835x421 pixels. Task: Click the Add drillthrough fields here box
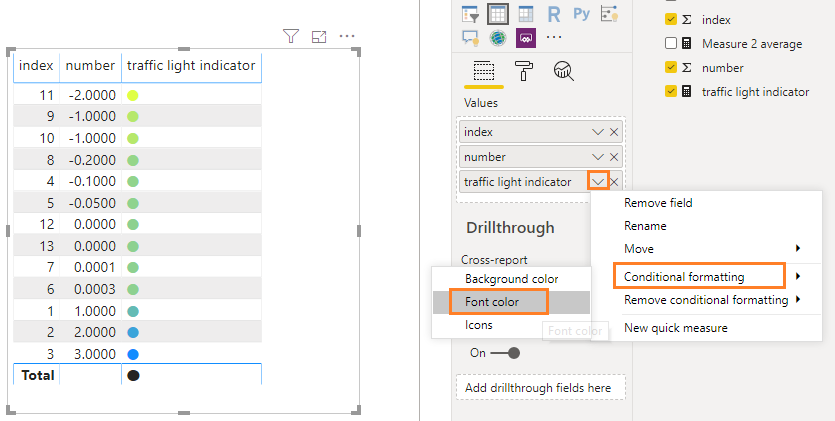[541, 387]
